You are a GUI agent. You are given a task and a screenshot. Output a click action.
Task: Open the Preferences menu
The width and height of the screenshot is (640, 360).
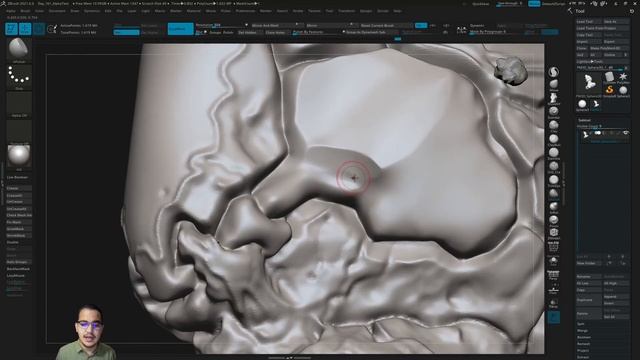245,11
